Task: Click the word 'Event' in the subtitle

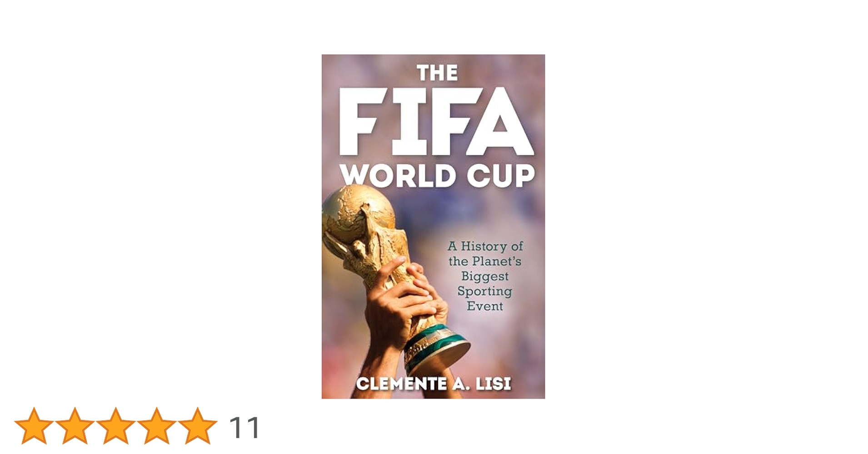Action: (x=485, y=306)
